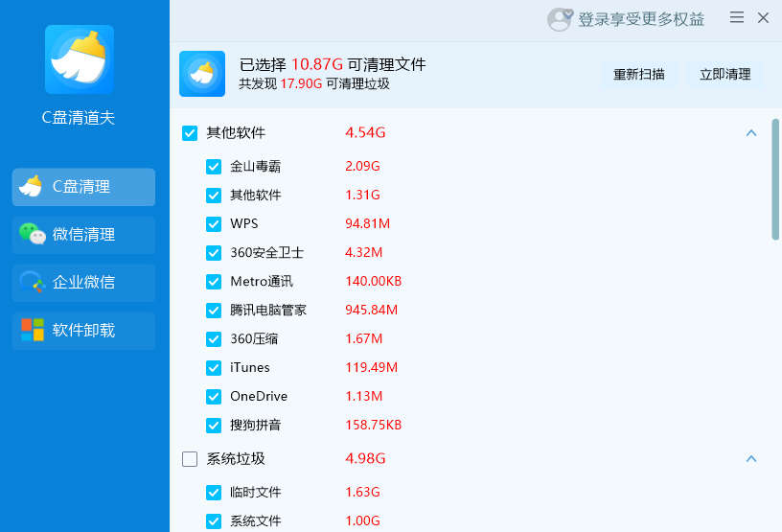Click the 搜狗拼音 row label
The image size is (782, 532).
(255, 426)
